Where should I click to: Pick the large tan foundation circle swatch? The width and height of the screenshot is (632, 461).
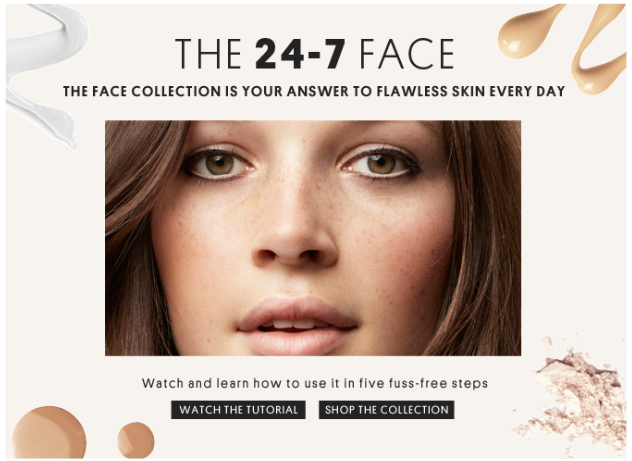(x=49, y=432)
